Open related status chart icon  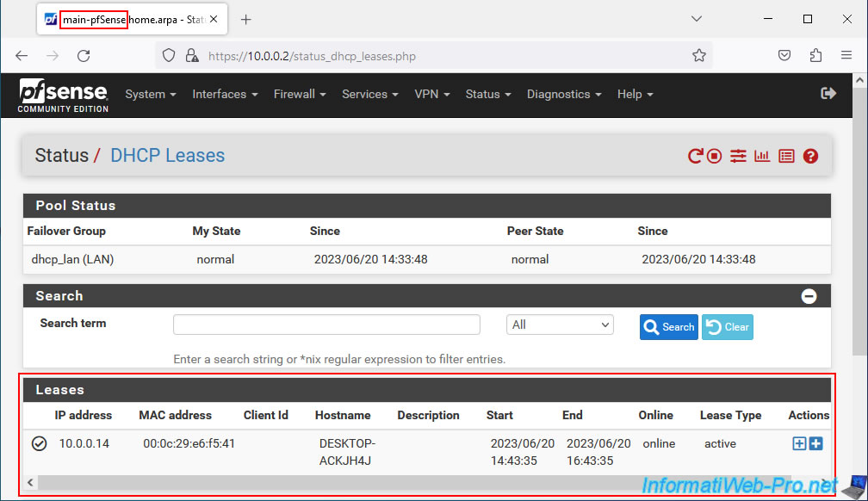[x=762, y=156]
